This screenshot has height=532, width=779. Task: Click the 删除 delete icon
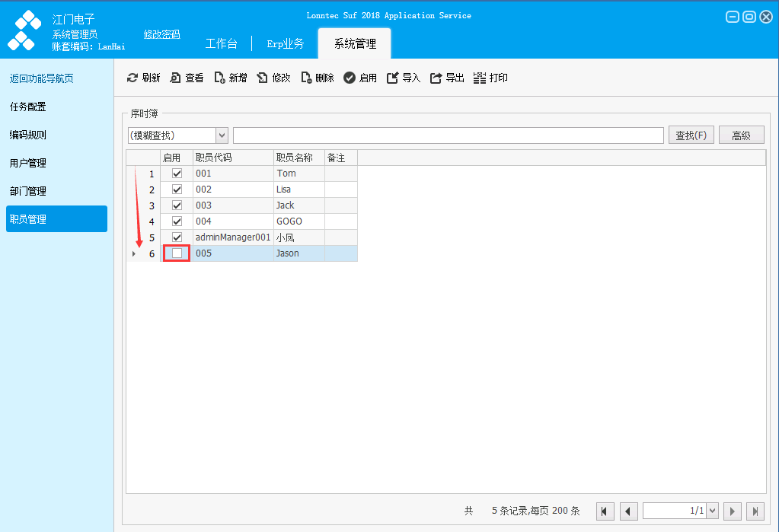click(306, 78)
